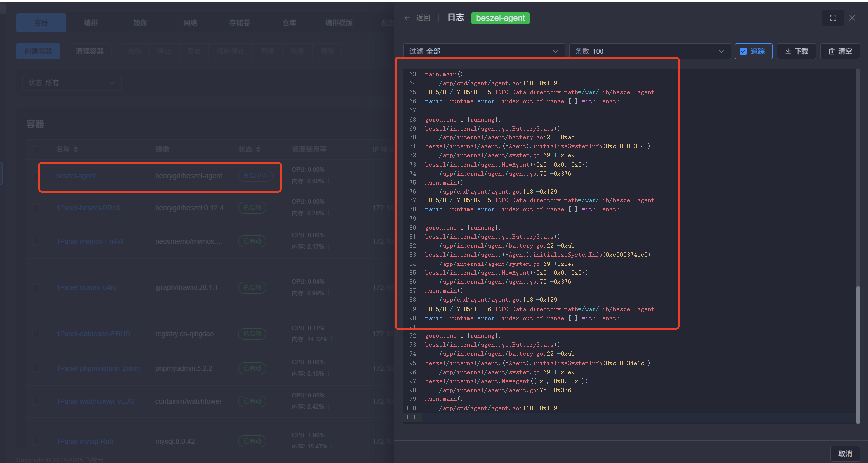Select the 1Panel-dataease-EBUD row checkbox
Viewport: 868px width, 463px height.
(36, 334)
